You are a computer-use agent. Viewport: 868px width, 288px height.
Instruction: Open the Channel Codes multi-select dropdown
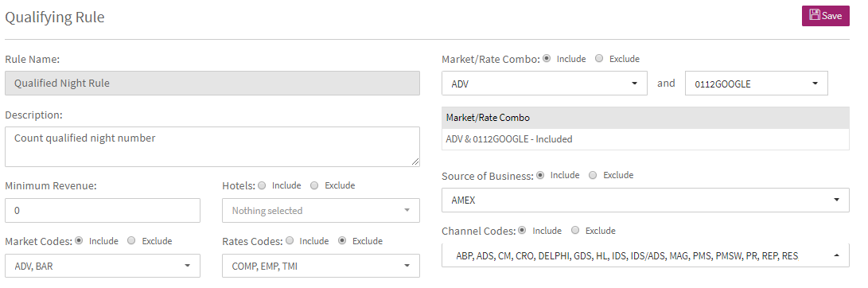(645, 255)
